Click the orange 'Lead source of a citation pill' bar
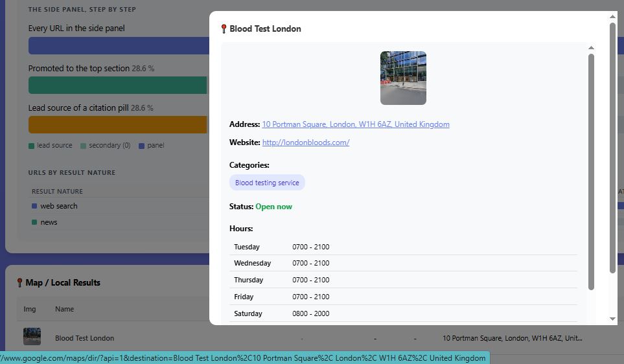This screenshot has height=364, width=624. pyautogui.click(x=117, y=124)
